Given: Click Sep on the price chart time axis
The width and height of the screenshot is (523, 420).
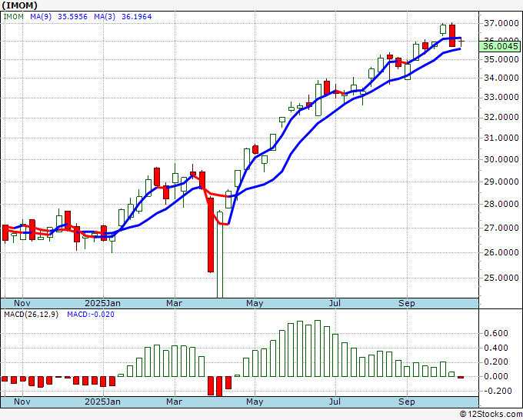Looking at the screenshot, I should (x=407, y=303).
